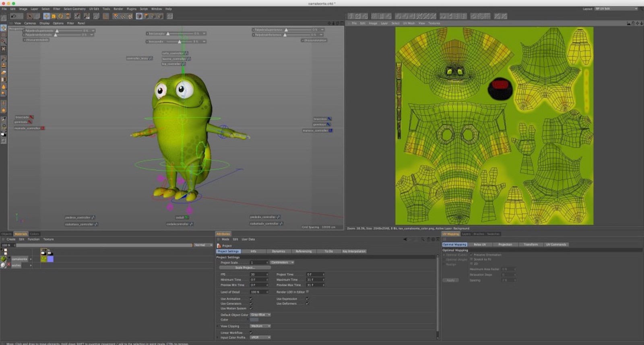Screen dimensions: 644x345
Task: Click the Eraser tool in the left palette
Action: point(4,72)
